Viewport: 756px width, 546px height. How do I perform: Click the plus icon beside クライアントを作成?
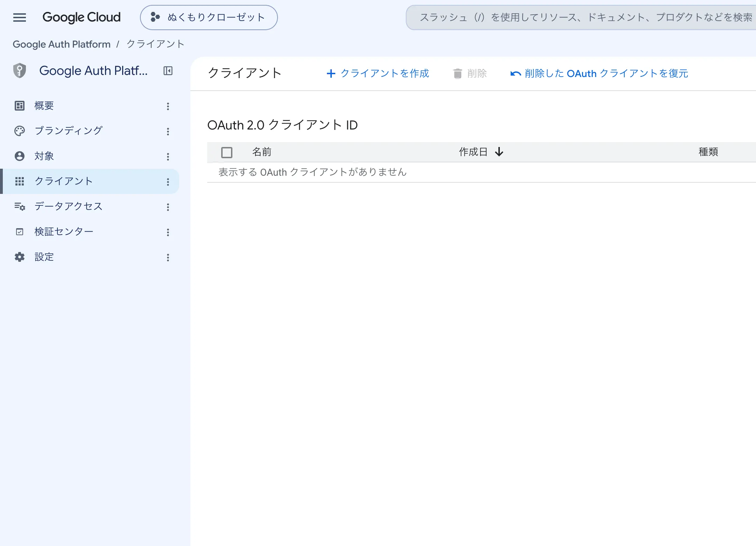point(331,73)
